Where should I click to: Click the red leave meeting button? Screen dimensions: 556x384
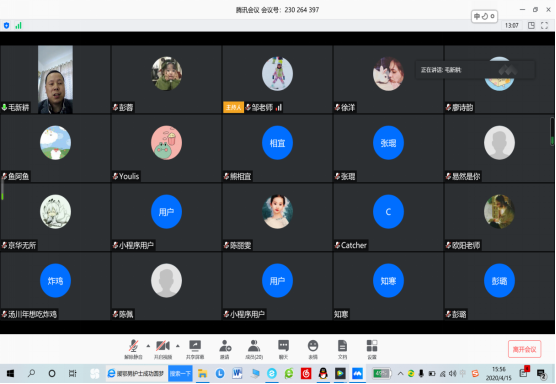[524, 350]
